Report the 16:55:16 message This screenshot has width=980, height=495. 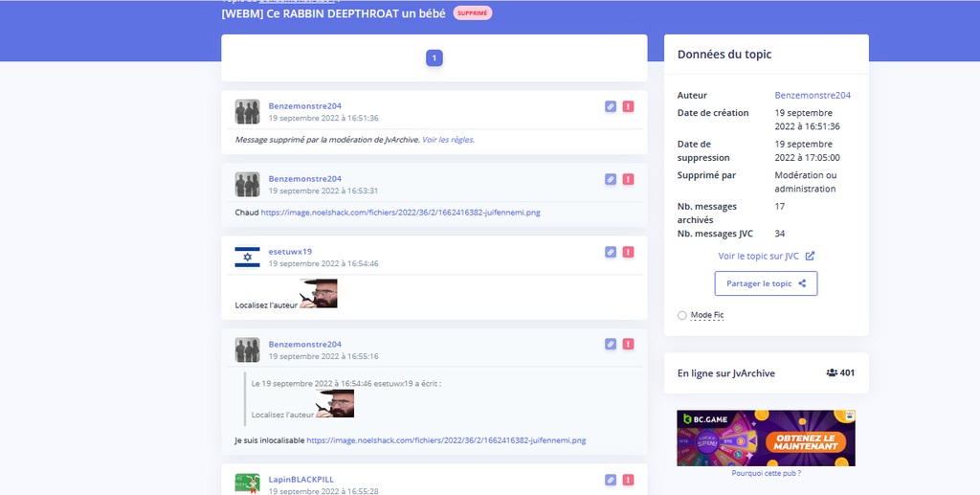pyautogui.click(x=628, y=344)
